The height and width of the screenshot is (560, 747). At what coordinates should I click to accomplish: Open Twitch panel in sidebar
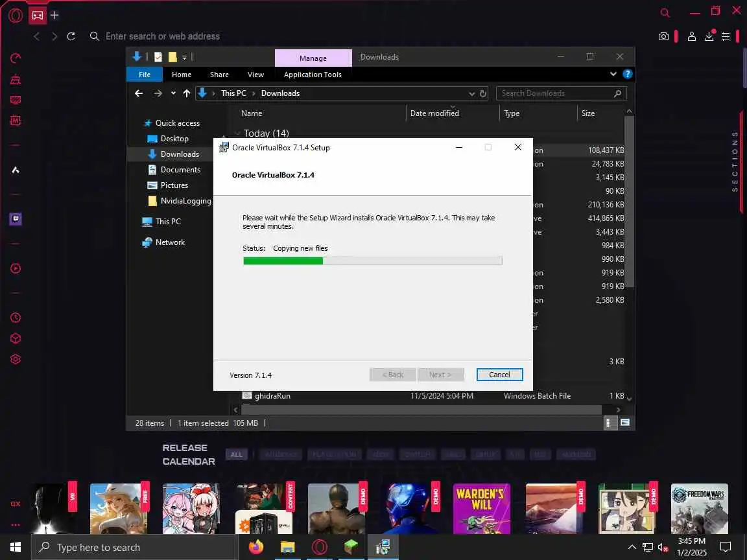point(16,219)
